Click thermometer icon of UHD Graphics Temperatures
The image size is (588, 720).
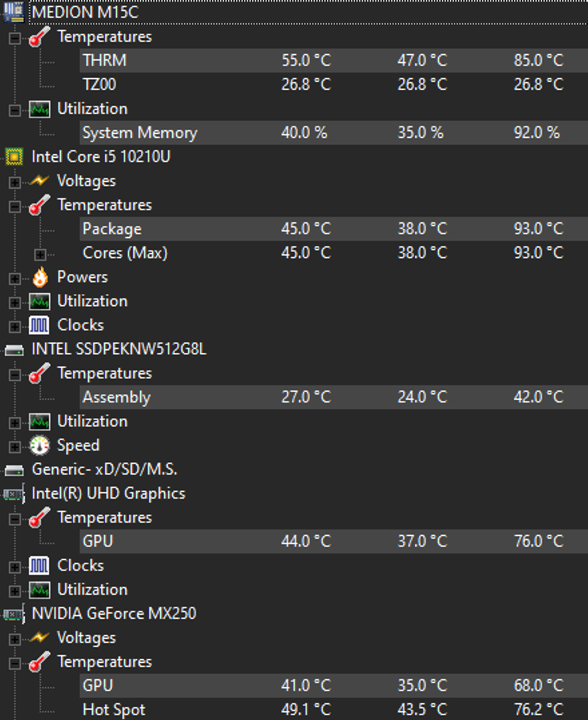pyautogui.click(x=39, y=518)
